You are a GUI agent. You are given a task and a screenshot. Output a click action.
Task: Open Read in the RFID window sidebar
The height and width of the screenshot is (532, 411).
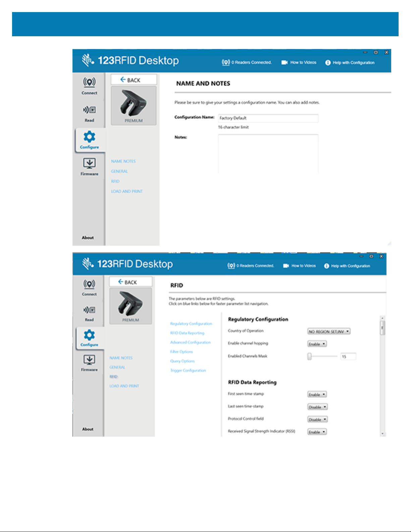coord(89,313)
